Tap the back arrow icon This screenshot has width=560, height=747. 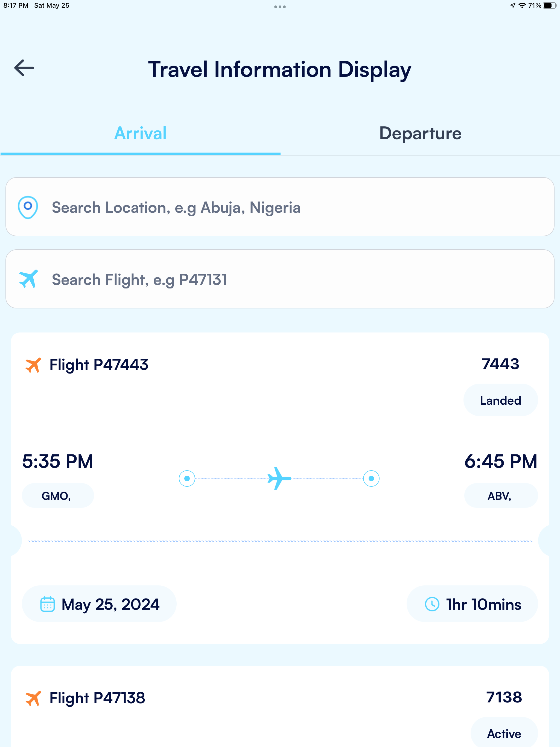(24, 68)
